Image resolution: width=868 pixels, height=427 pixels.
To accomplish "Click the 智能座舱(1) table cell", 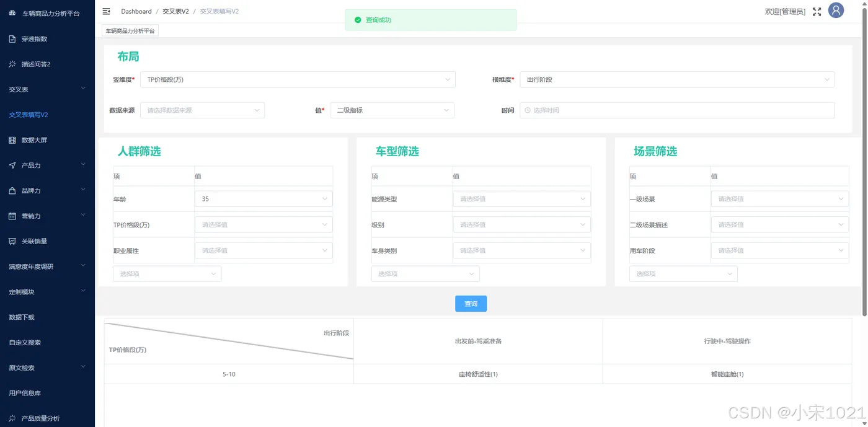I will point(727,374).
